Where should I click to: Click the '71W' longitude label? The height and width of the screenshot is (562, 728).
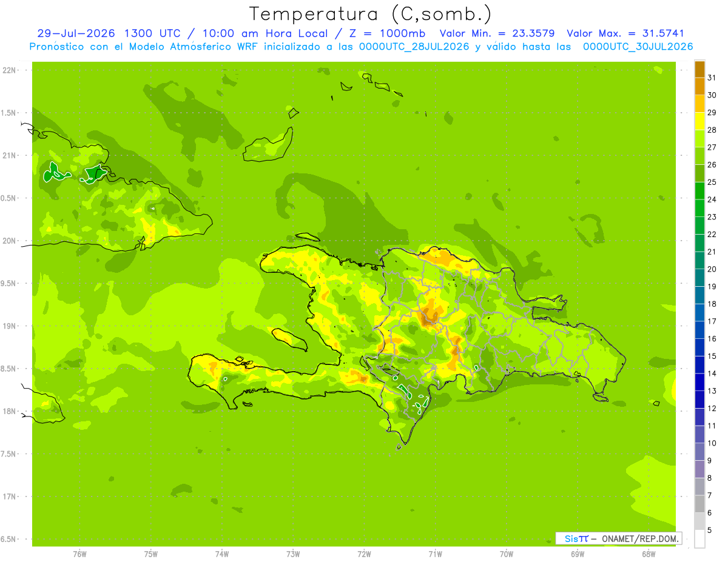(x=435, y=554)
